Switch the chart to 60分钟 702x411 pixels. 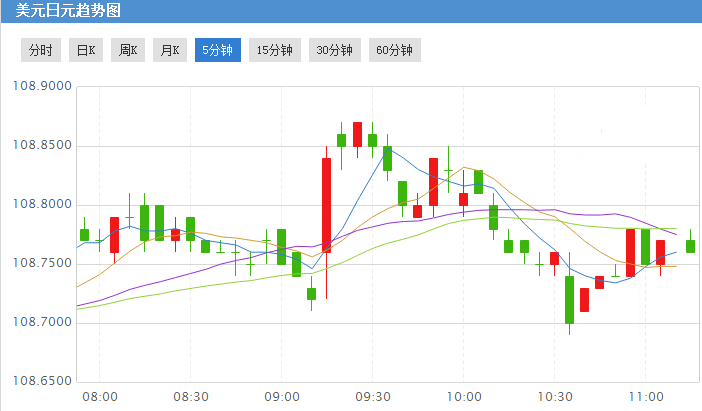[x=394, y=50]
